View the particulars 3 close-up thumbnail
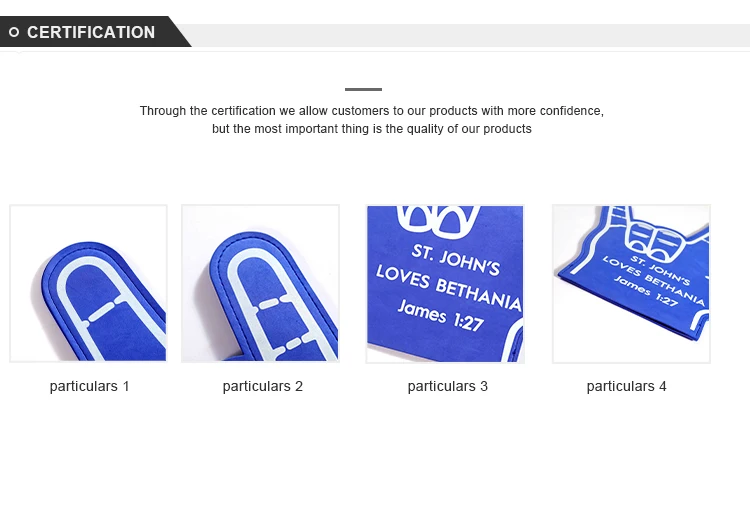This screenshot has width=750, height=509. (x=445, y=283)
